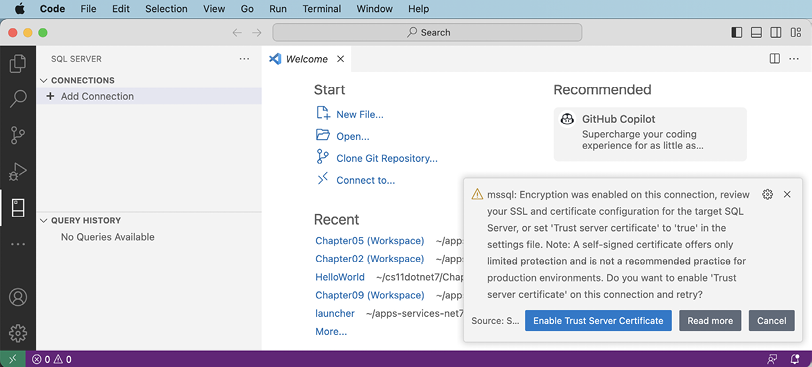The image size is (812, 367).
Task: Toggle the bottom panel layout button
Action: click(x=756, y=33)
